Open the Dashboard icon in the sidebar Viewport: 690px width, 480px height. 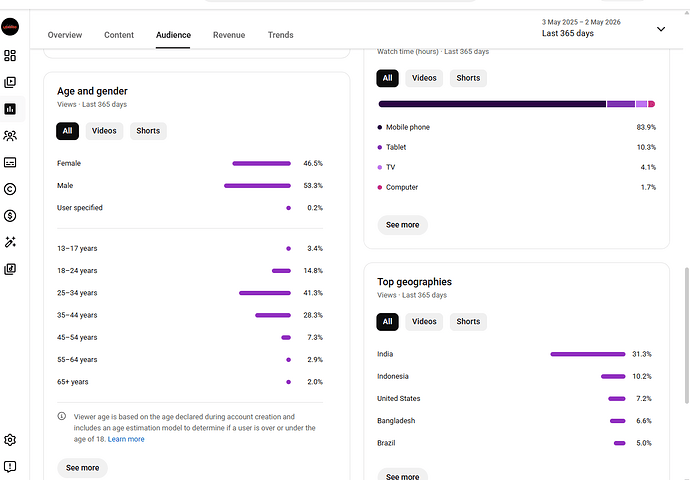click(x=10, y=55)
